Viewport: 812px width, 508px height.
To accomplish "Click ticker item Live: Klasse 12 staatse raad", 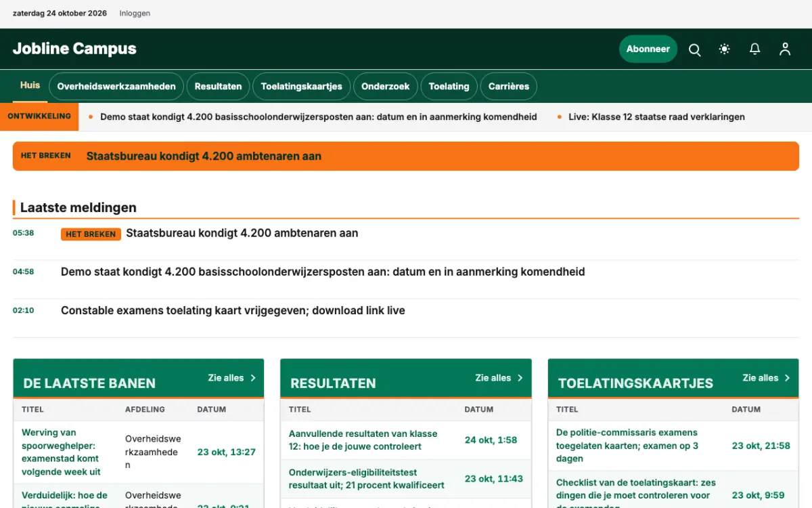I will point(656,117).
